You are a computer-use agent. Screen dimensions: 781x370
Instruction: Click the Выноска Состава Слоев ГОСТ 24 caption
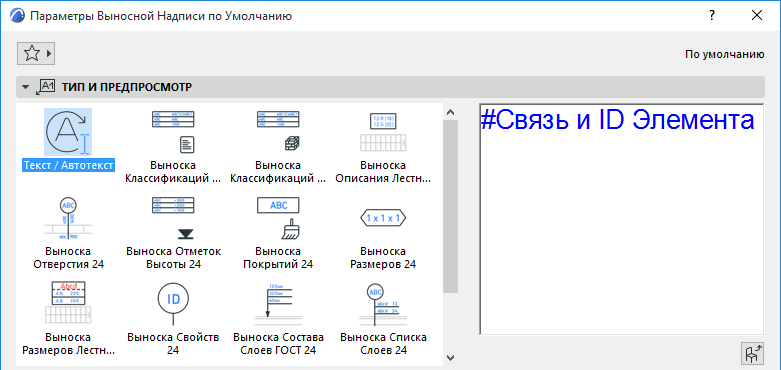[x=278, y=344]
